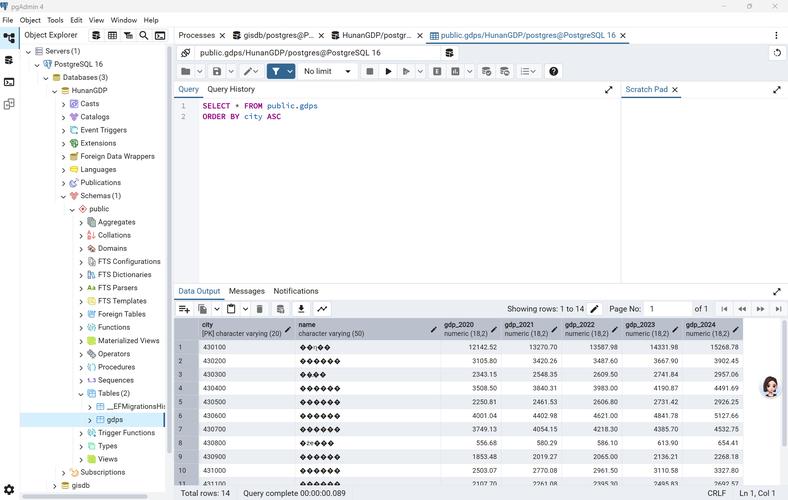This screenshot has height=500, width=788.
Task: Click the Page No input field
Action: 666,309
